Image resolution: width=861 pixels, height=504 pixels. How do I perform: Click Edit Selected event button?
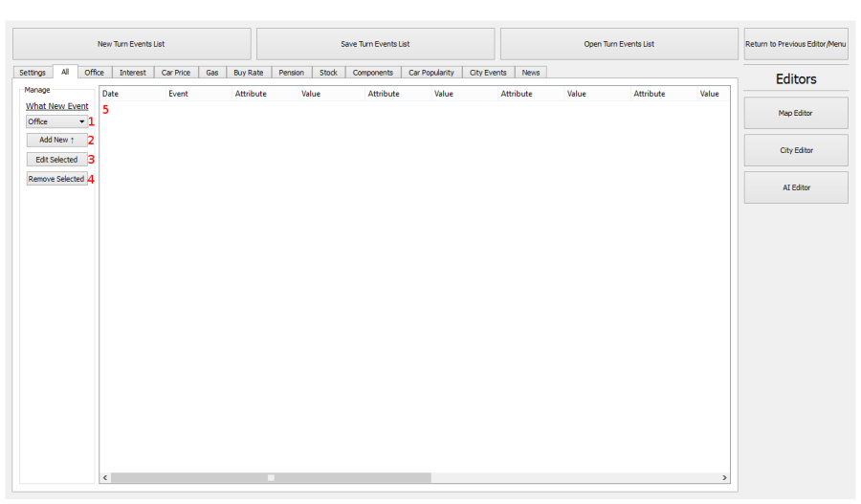[x=56, y=160]
